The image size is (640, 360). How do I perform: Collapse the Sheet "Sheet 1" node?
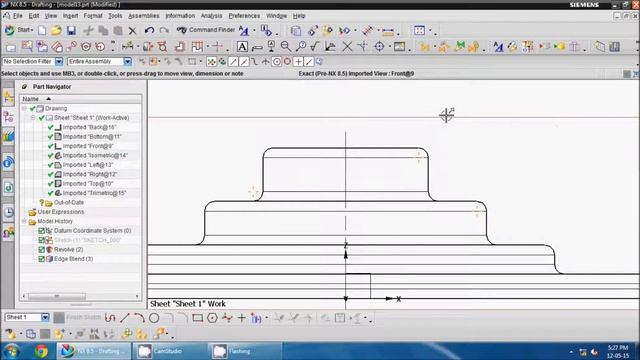[x=33, y=118]
